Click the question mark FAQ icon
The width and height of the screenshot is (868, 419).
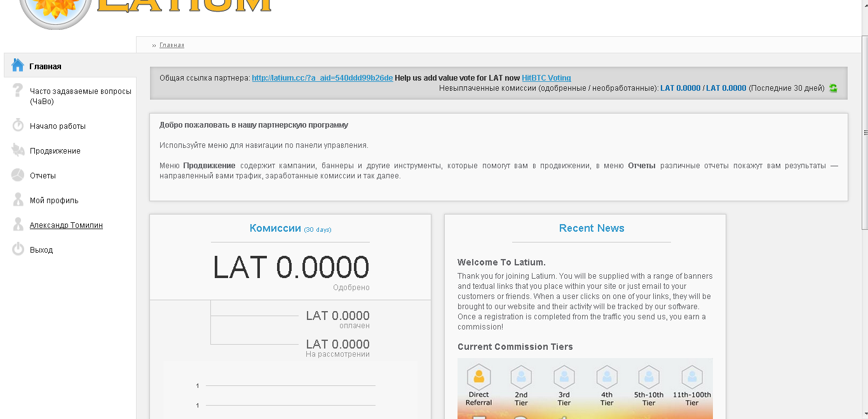coord(18,91)
